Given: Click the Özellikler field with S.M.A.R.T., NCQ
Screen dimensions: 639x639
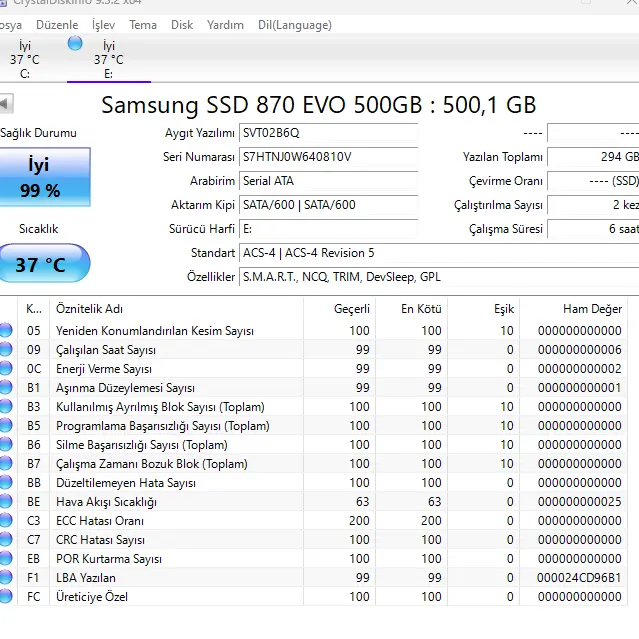Looking at the screenshot, I should tap(439, 277).
